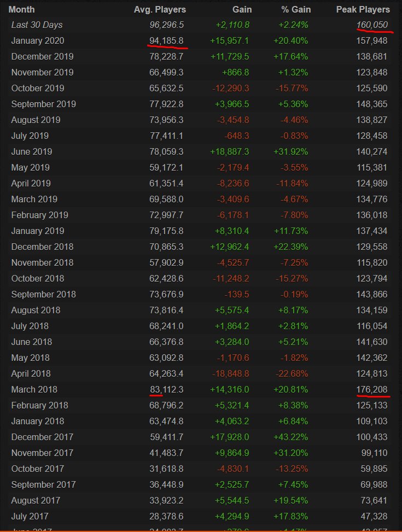Select the July 2017 month cell
Image resolution: width=402 pixels, height=532 pixels.
click(30, 516)
